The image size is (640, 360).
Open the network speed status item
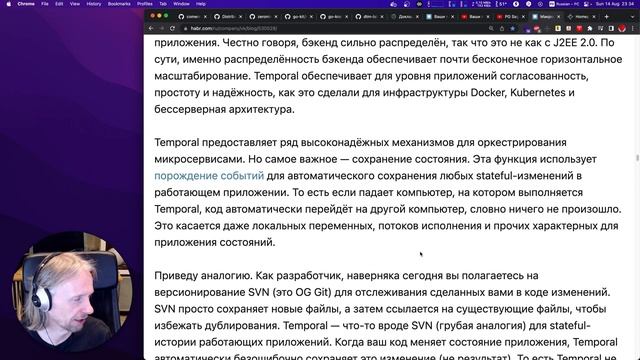(x=482, y=4)
